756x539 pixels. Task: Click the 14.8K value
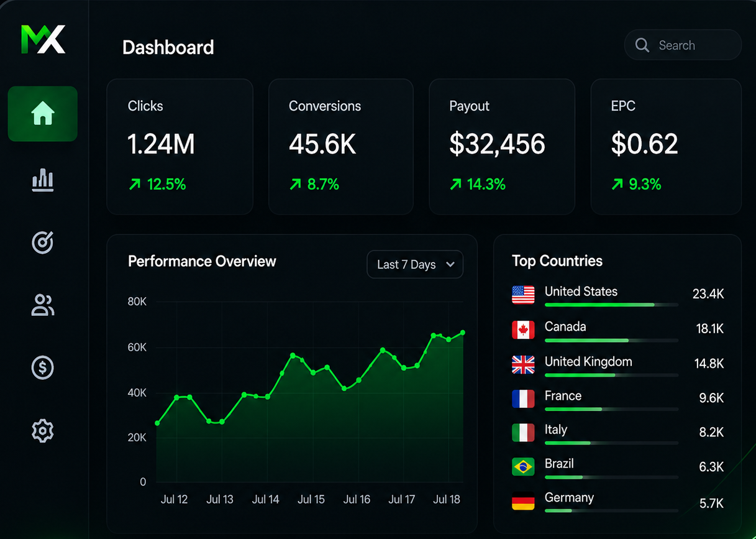click(709, 364)
